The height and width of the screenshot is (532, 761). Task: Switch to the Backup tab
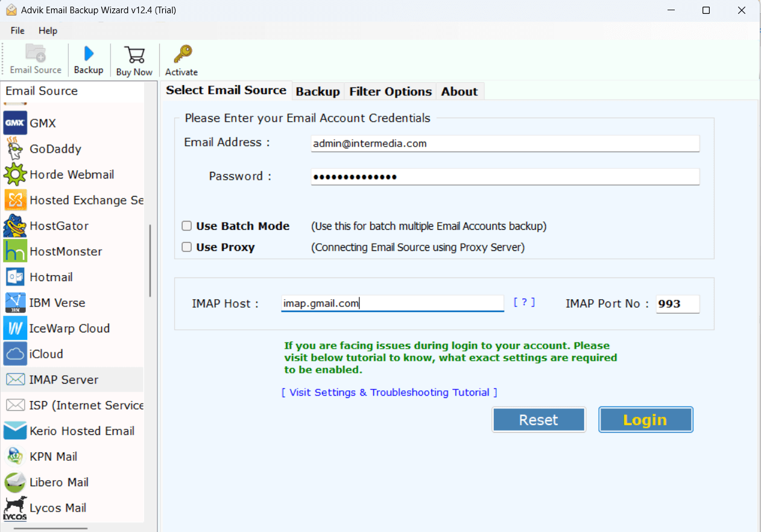(x=318, y=92)
